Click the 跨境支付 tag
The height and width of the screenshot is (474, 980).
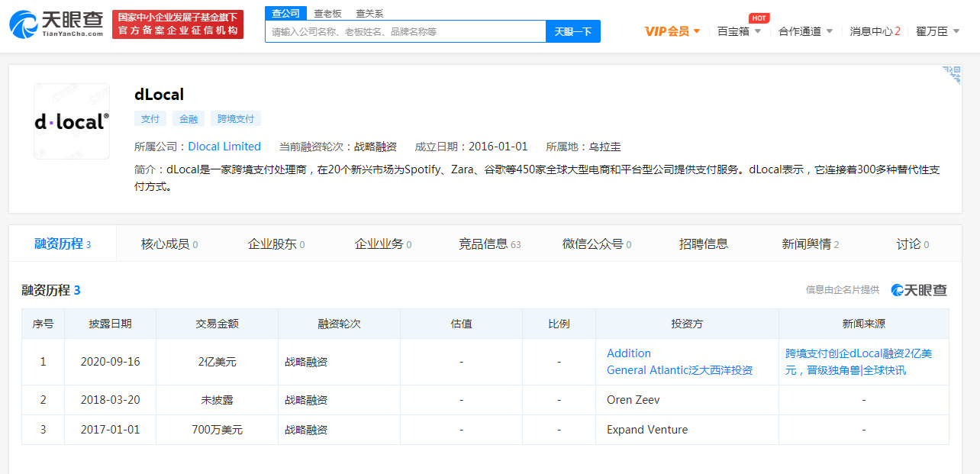click(x=236, y=118)
